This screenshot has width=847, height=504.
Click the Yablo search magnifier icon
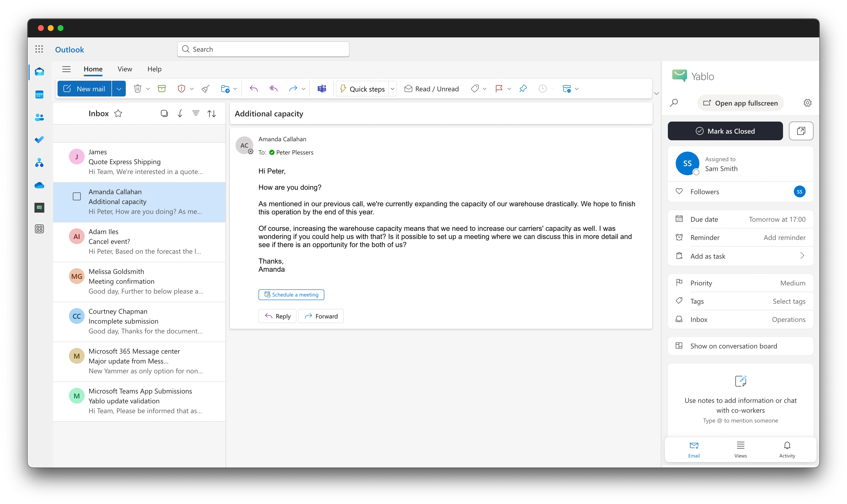tap(674, 103)
